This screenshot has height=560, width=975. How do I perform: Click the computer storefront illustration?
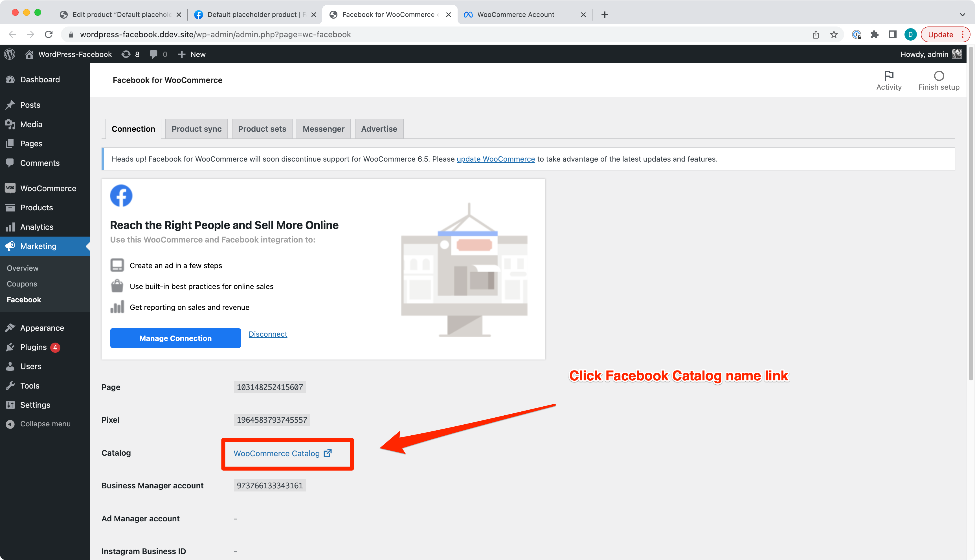464,270
